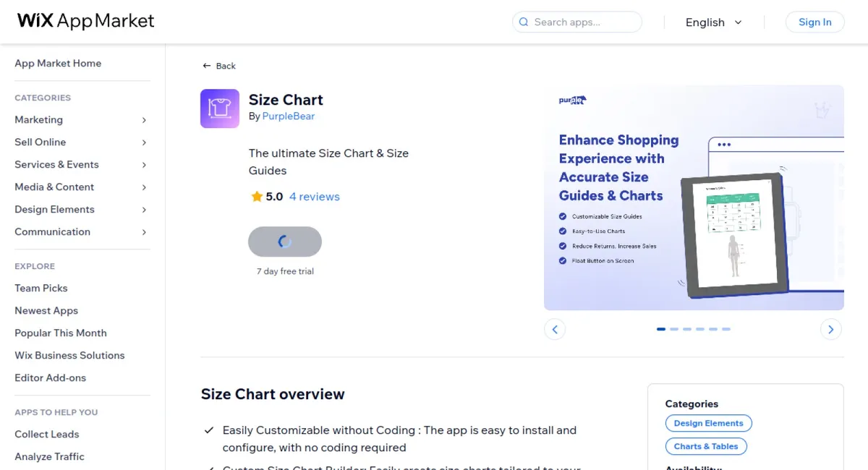The image size is (868, 470).
Task: Click the gold star beside the 5.0 rating
Action: point(256,196)
